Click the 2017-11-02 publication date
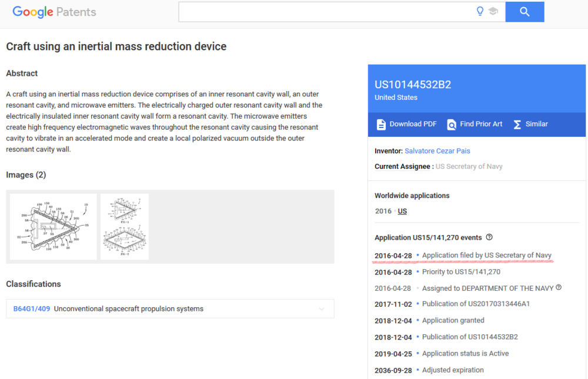 pos(393,304)
